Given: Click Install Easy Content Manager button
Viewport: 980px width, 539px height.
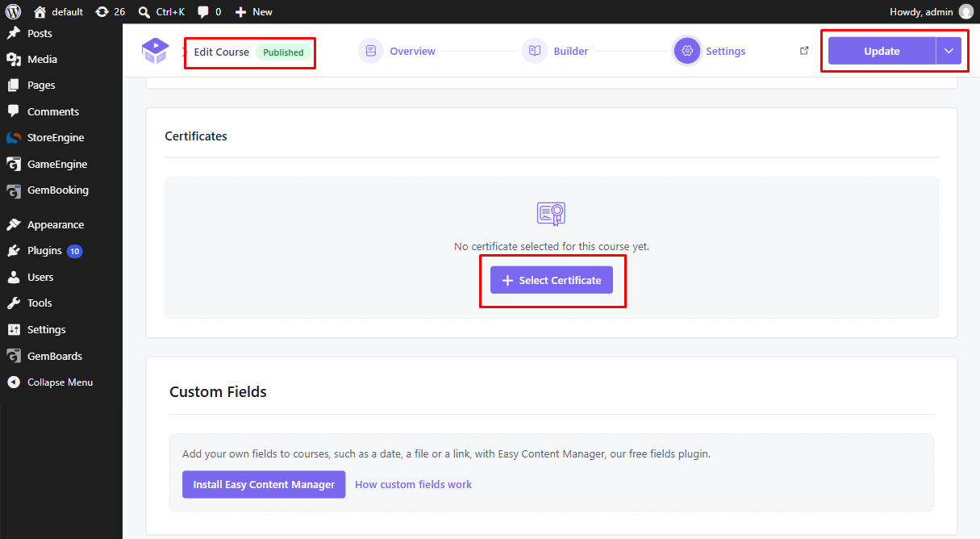Looking at the screenshot, I should pos(264,484).
